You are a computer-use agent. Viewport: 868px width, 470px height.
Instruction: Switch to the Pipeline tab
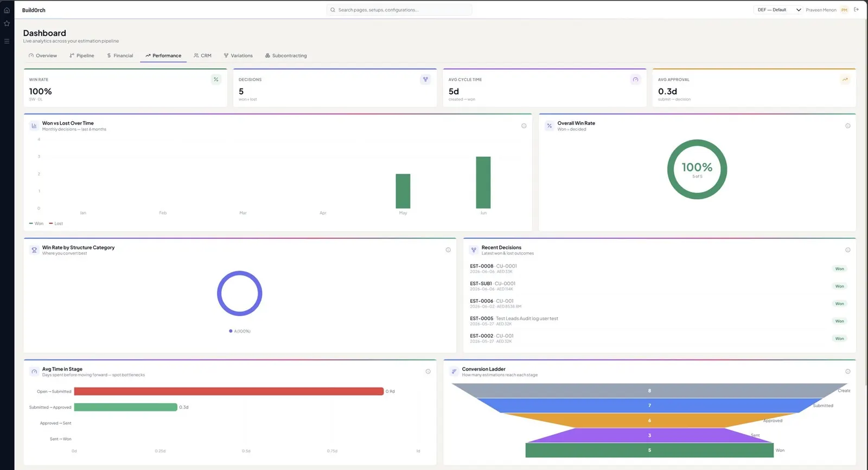[x=82, y=55]
